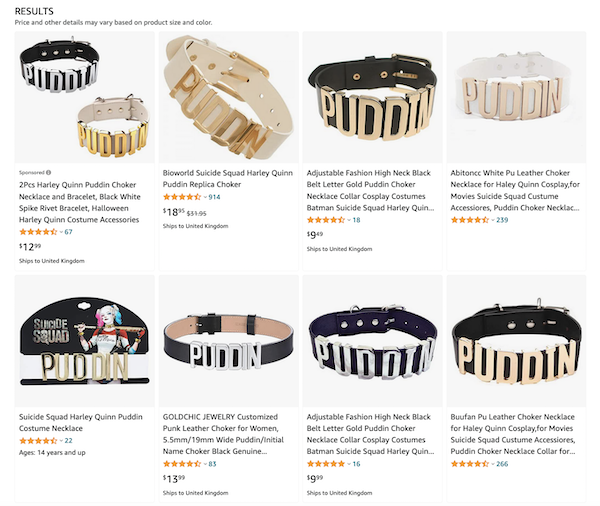Open the 67 reviews link
The height and width of the screenshot is (506, 600).
(x=68, y=232)
